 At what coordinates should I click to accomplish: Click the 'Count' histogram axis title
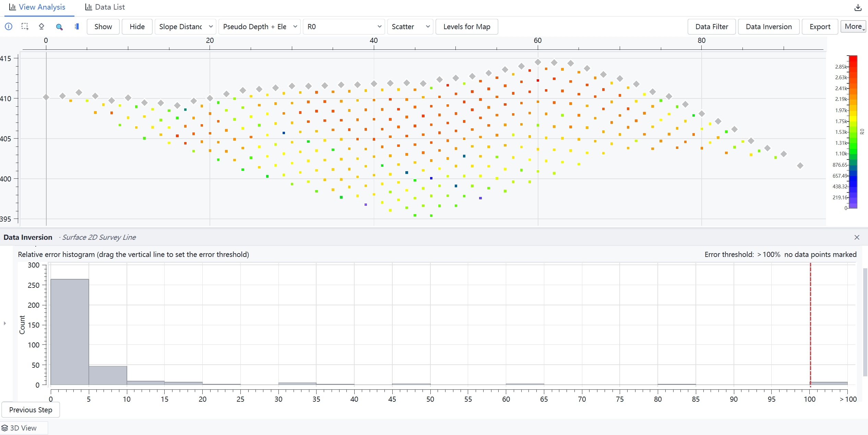click(x=22, y=325)
